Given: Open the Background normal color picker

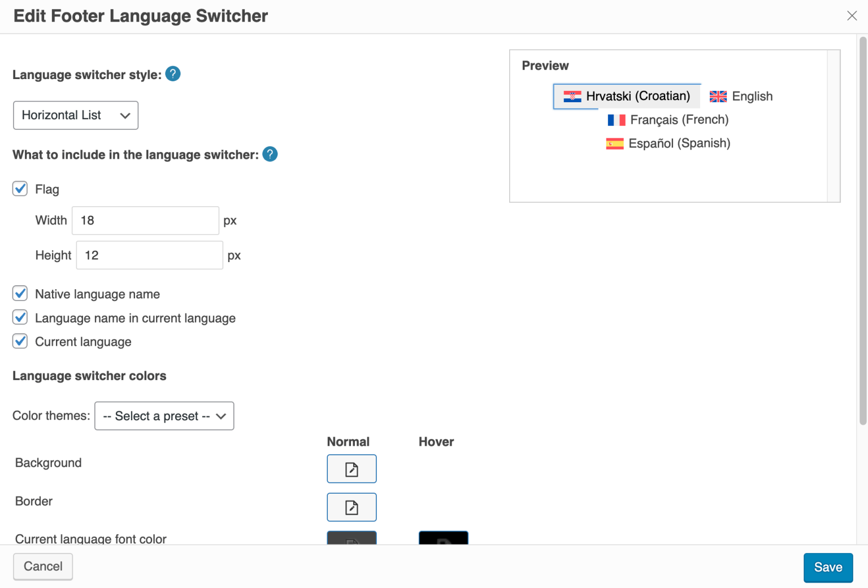Looking at the screenshot, I should [x=351, y=469].
